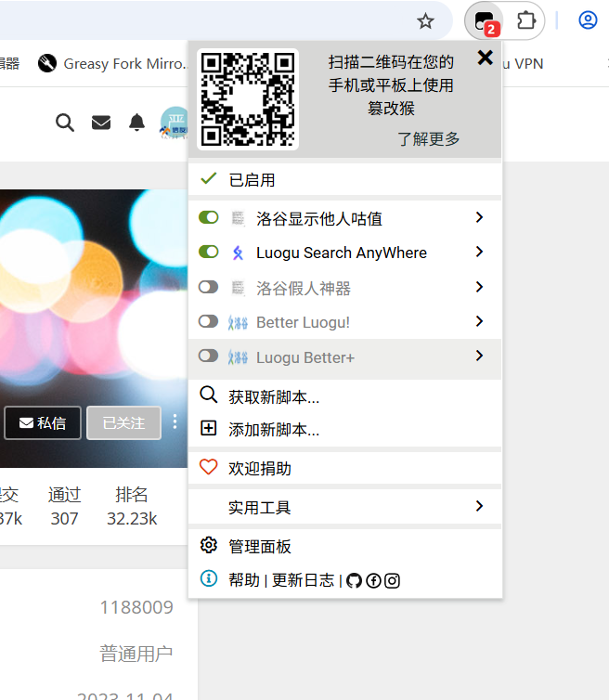Screen dimensions: 609x700
Task: Toggle the 已启用 enabled checkmark entry
Action: coord(344,179)
